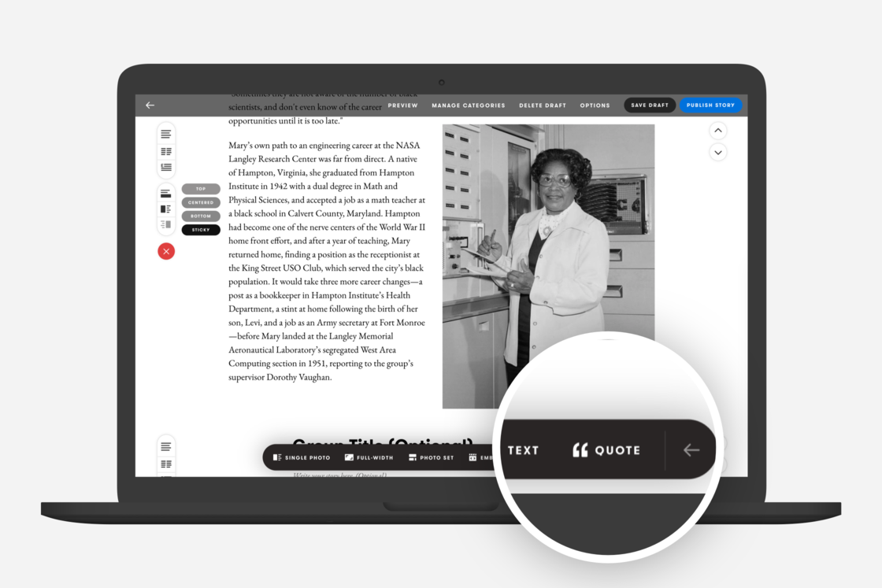Click the paragraph beginning "Mary's own path"
Screen dimensions: 882x588
tap(327, 261)
